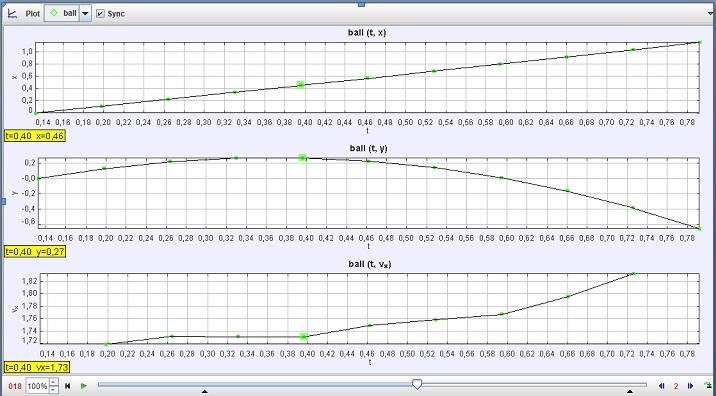
Task: Click the video timeline slider thumb
Action: [417, 384]
